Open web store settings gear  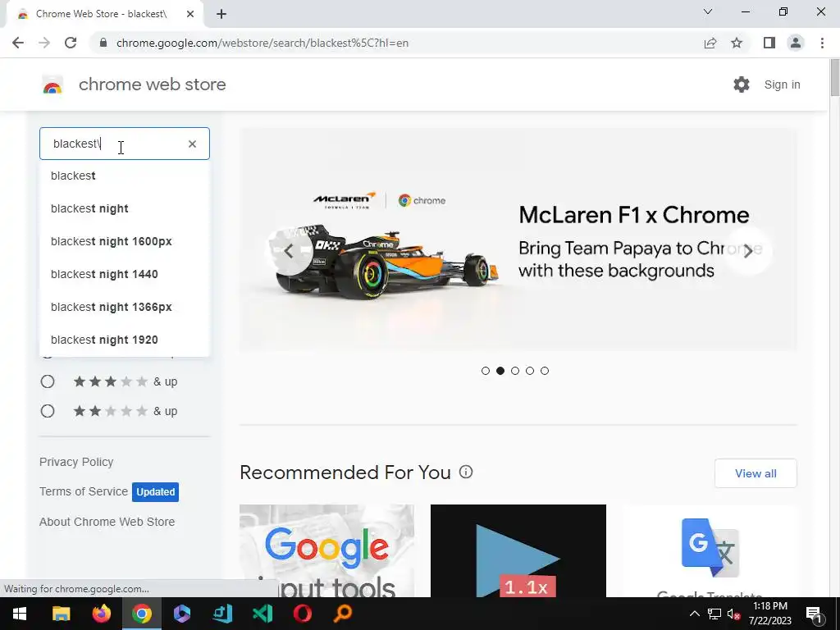(x=742, y=84)
